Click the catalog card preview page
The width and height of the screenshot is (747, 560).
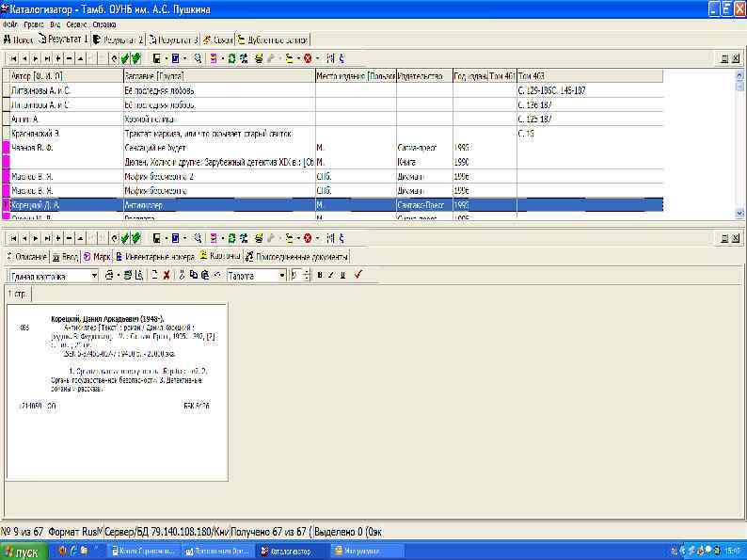[x=117, y=392]
